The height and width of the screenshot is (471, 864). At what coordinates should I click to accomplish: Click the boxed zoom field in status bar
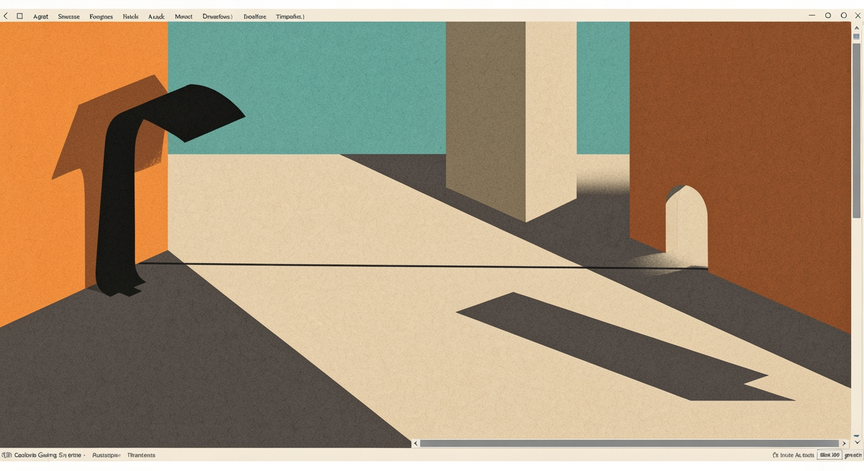click(829, 455)
